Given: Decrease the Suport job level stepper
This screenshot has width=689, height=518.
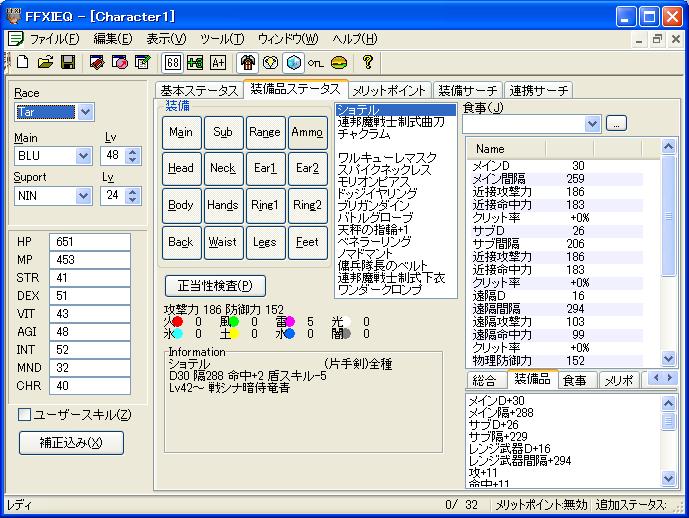Looking at the screenshot, I should [x=133, y=199].
